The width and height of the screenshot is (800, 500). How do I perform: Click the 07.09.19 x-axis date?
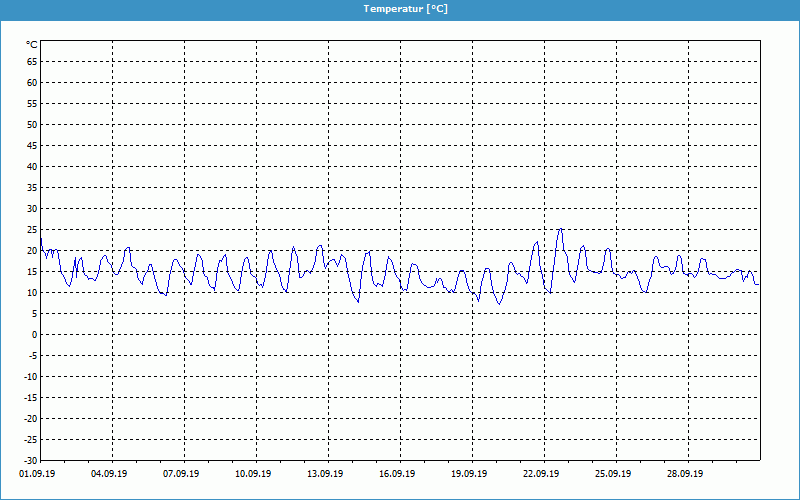[182, 474]
